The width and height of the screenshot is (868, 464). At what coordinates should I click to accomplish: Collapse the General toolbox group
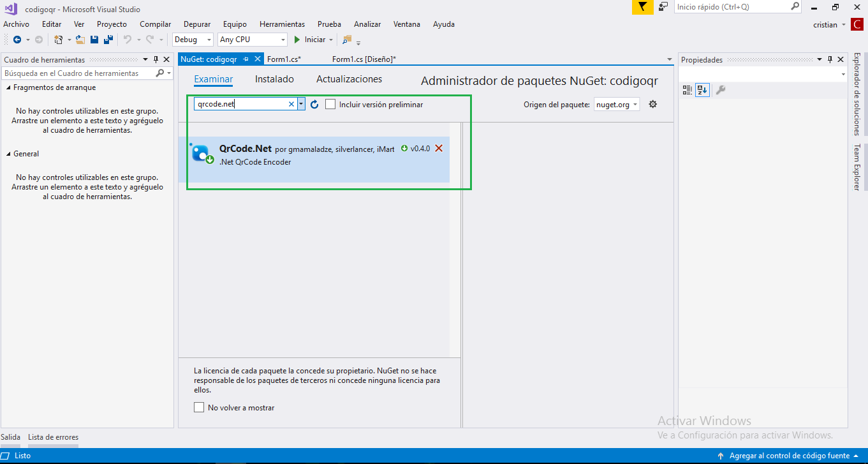click(x=9, y=154)
